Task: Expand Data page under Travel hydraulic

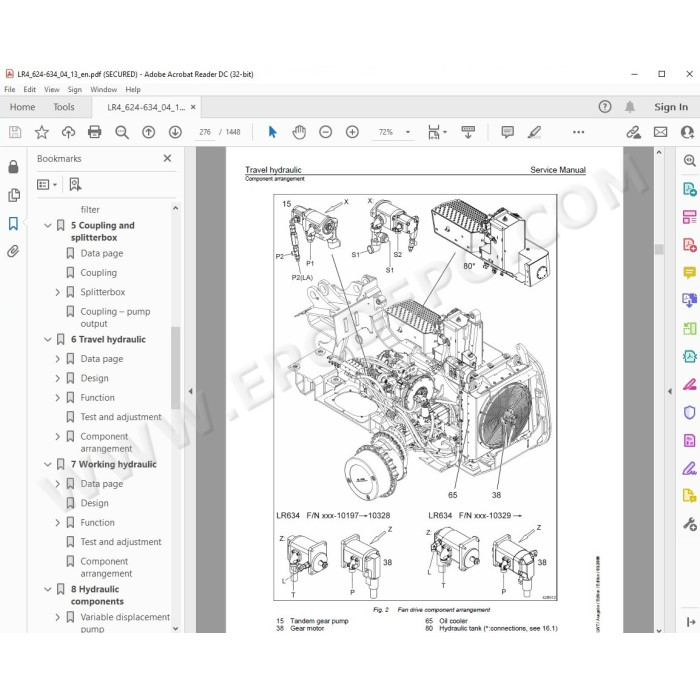Action: [58, 359]
